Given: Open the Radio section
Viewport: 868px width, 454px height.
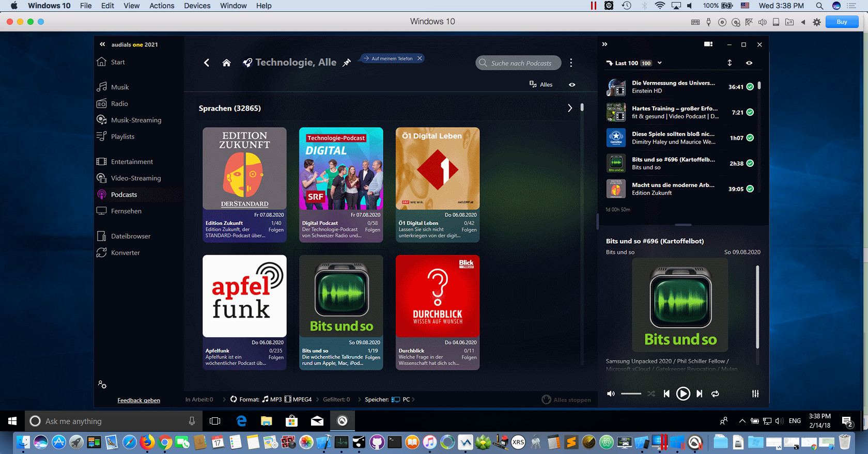Looking at the screenshot, I should (119, 103).
